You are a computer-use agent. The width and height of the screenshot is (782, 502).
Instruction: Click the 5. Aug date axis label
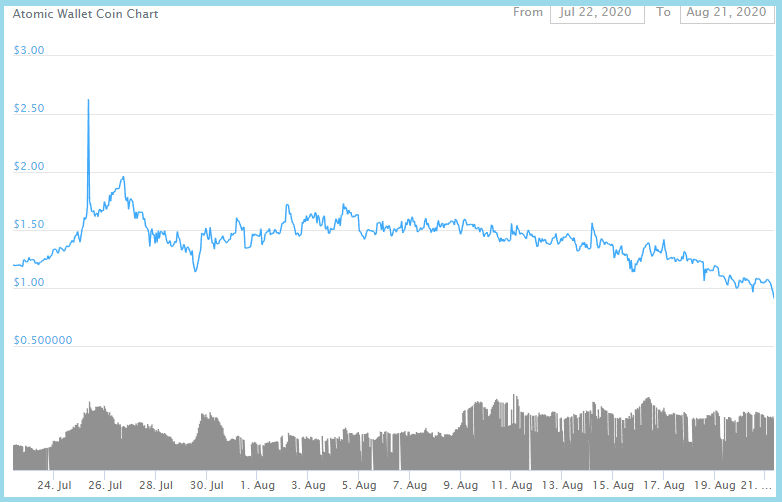pyautogui.click(x=359, y=485)
